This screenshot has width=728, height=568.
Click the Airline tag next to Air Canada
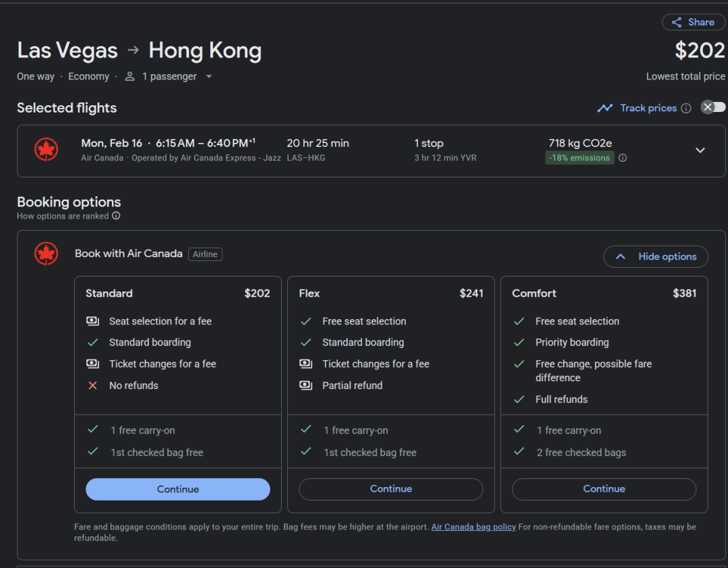(205, 254)
